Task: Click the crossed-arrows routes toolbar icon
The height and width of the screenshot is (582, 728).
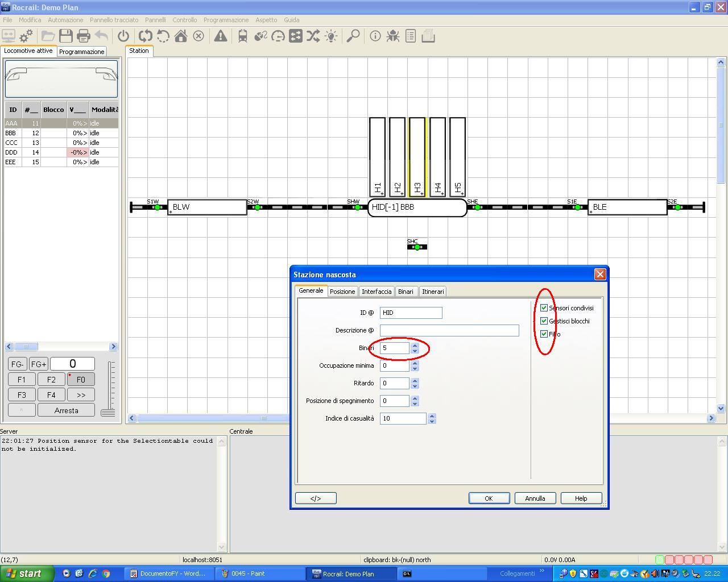Action: 313,36
